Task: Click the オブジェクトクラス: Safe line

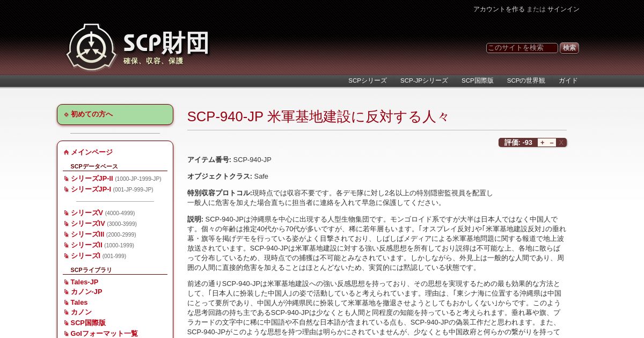Action: point(228,177)
